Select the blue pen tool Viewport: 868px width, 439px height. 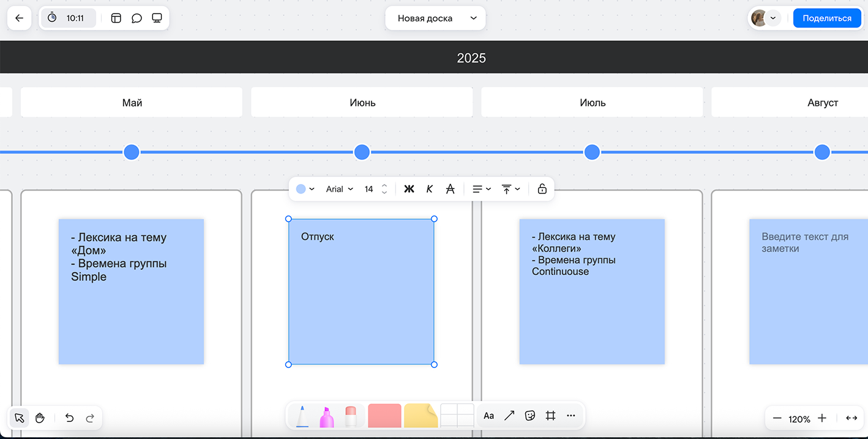302,416
